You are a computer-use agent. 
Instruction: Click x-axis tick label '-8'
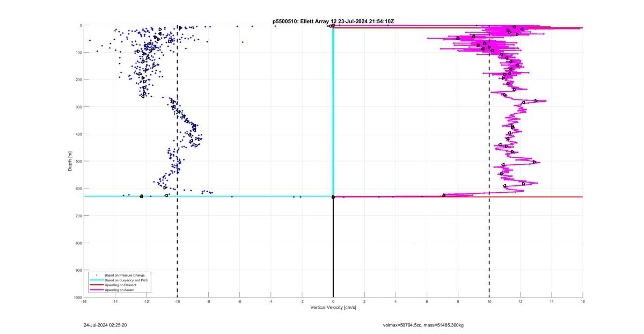click(x=208, y=301)
